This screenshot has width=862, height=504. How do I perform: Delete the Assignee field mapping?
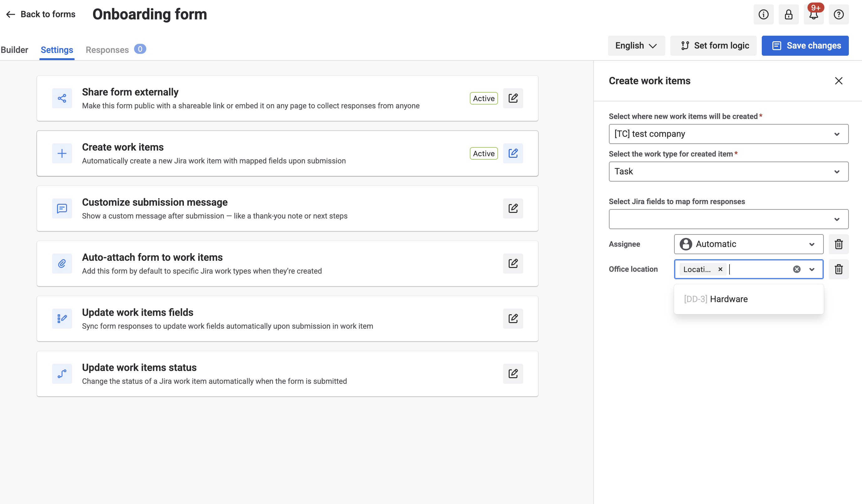[x=839, y=244]
